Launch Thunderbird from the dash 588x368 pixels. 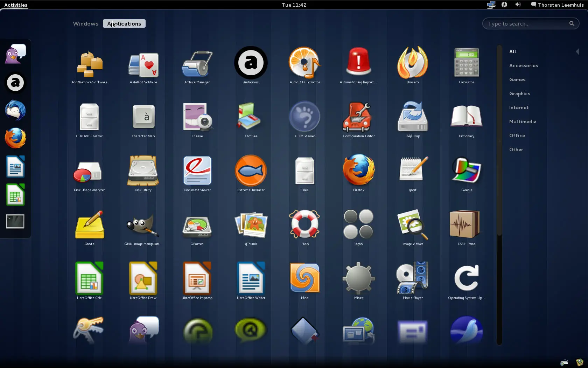pos(15,110)
